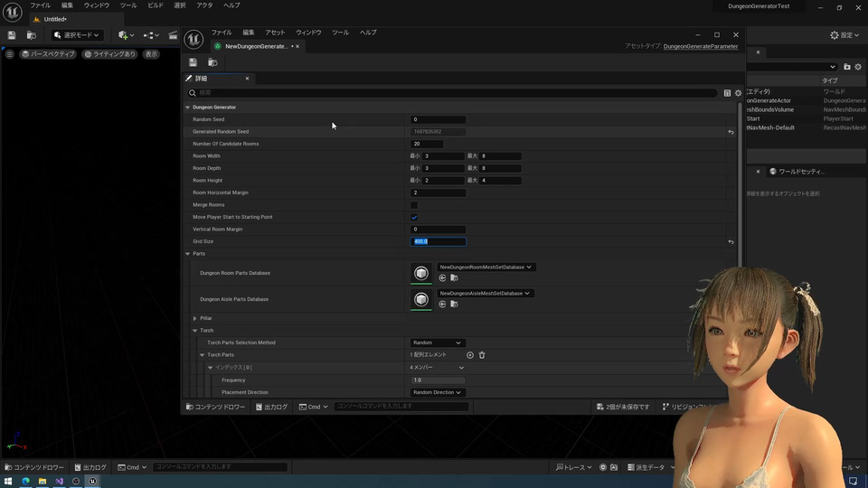Use selected asset for Dungeon Room Parts Database
The image size is (868, 488).
point(443,277)
